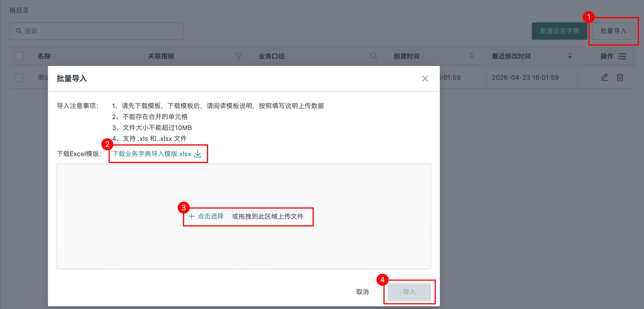Sort by 创建时间 using its sort arrows

coord(472,56)
